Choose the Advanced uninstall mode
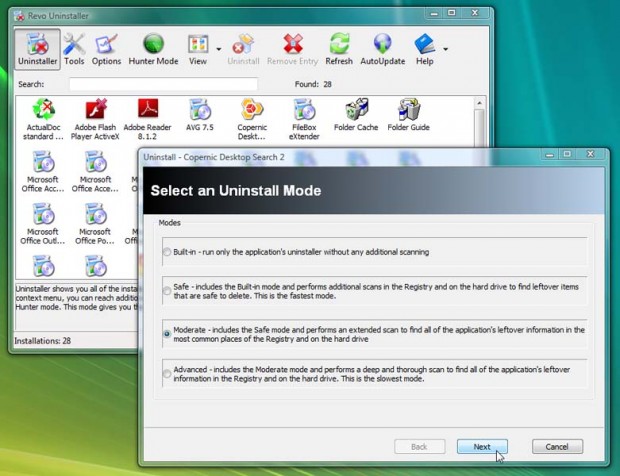The width and height of the screenshot is (620, 476). pos(167,374)
